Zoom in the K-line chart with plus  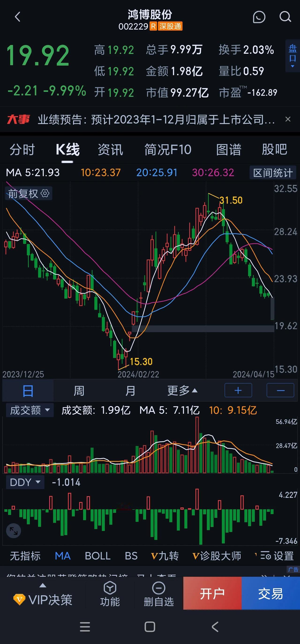click(238, 390)
